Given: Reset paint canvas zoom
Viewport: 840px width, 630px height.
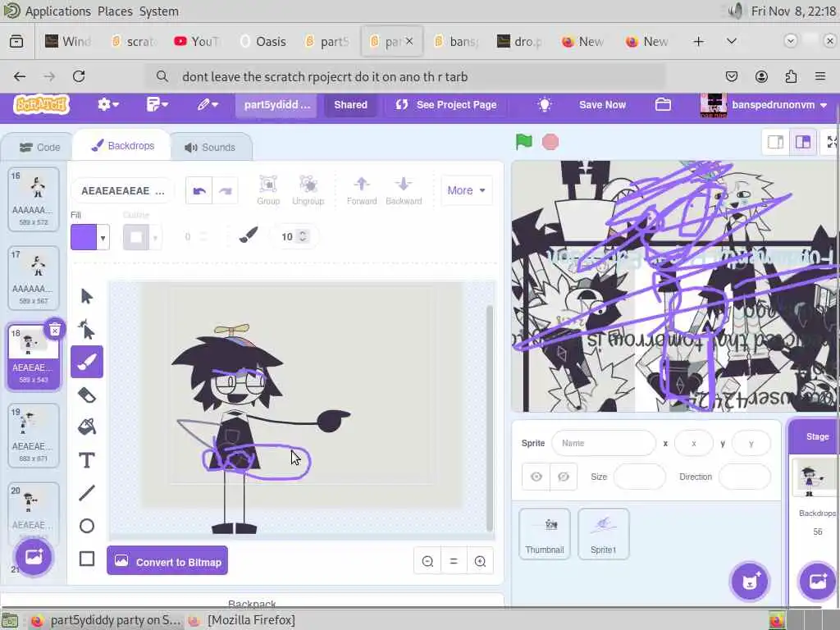Looking at the screenshot, I should click(x=454, y=561).
